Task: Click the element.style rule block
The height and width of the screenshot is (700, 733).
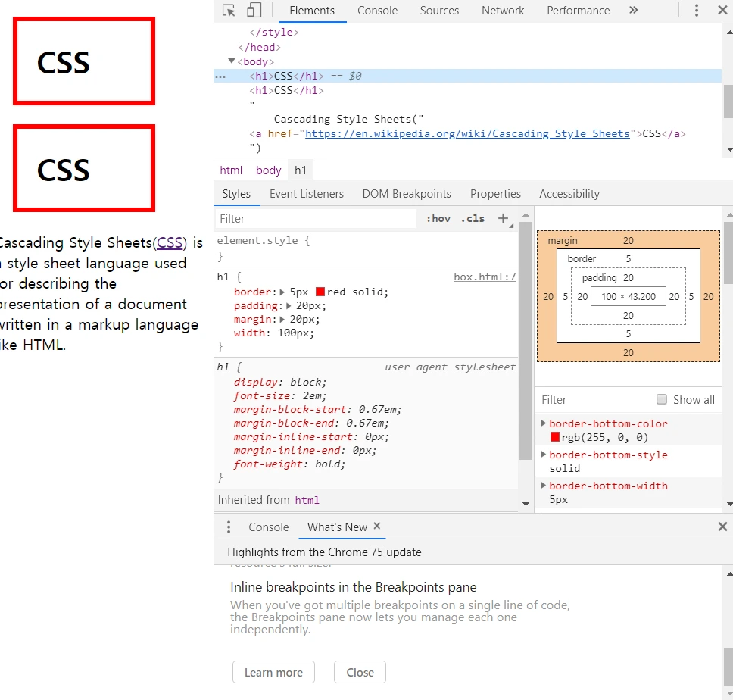Action: pos(366,248)
